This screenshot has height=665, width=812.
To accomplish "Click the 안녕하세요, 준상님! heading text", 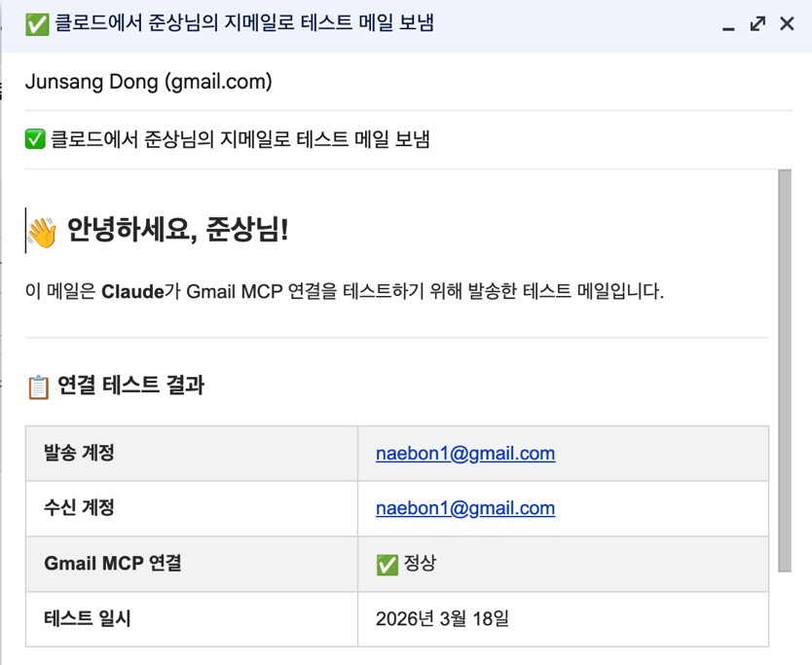I will [x=177, y=232].
